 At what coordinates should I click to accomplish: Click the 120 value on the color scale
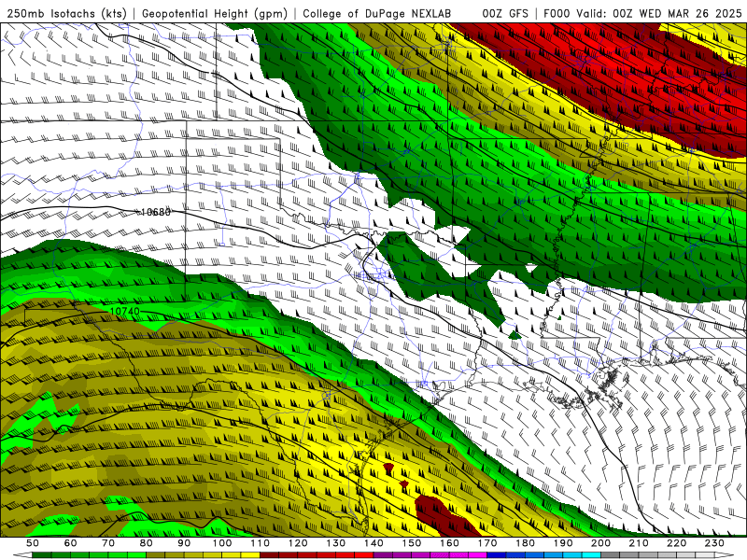298,543
